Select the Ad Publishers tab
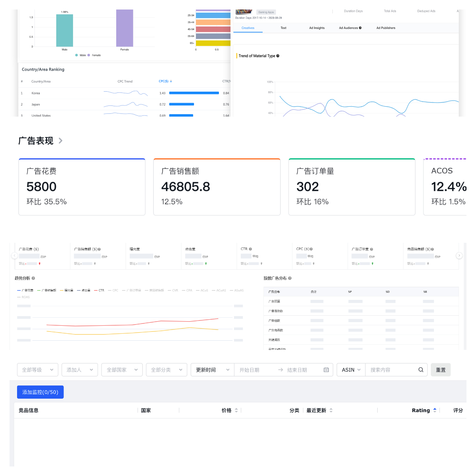This screenshot has width=476, height=476. pyautogui.click(x=386, y=28)
